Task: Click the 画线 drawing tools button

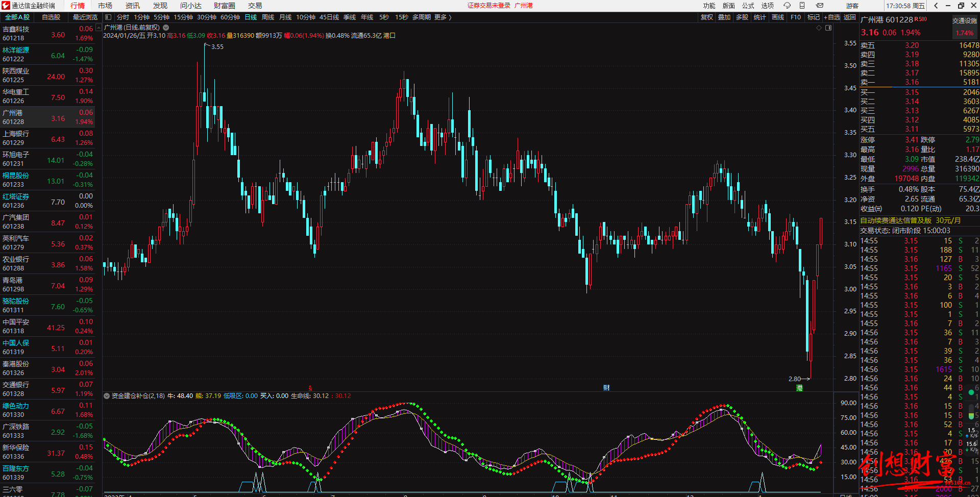Action: click(778, 17)
